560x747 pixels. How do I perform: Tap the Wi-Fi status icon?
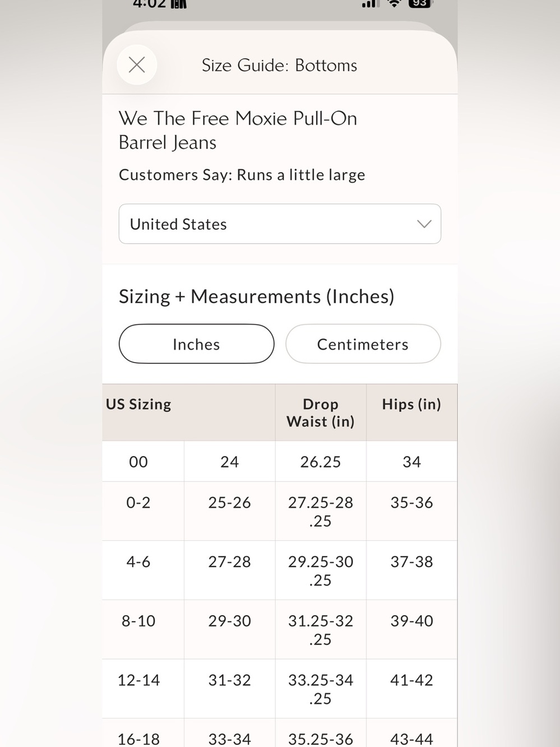(395, 3)
